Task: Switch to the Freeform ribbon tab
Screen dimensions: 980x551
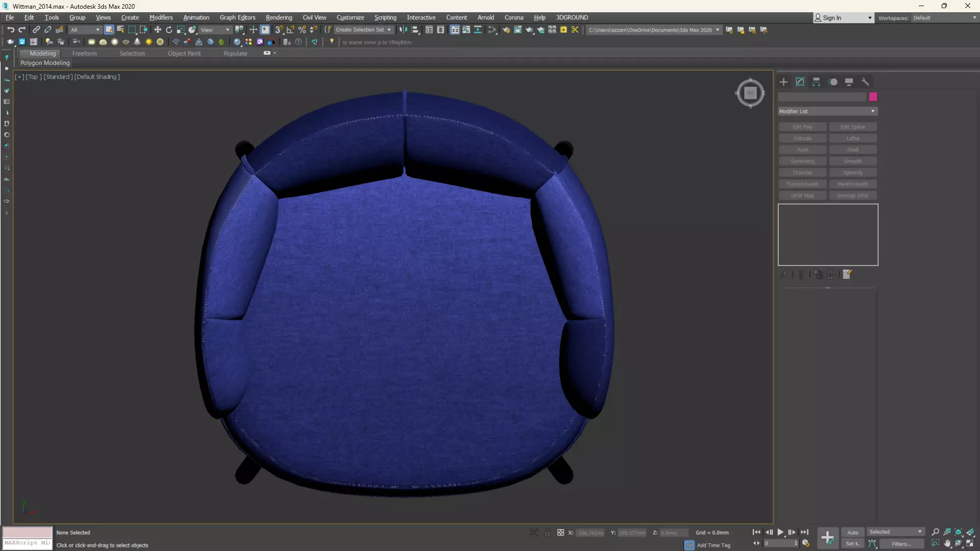Action: click(x=84, y=53)
